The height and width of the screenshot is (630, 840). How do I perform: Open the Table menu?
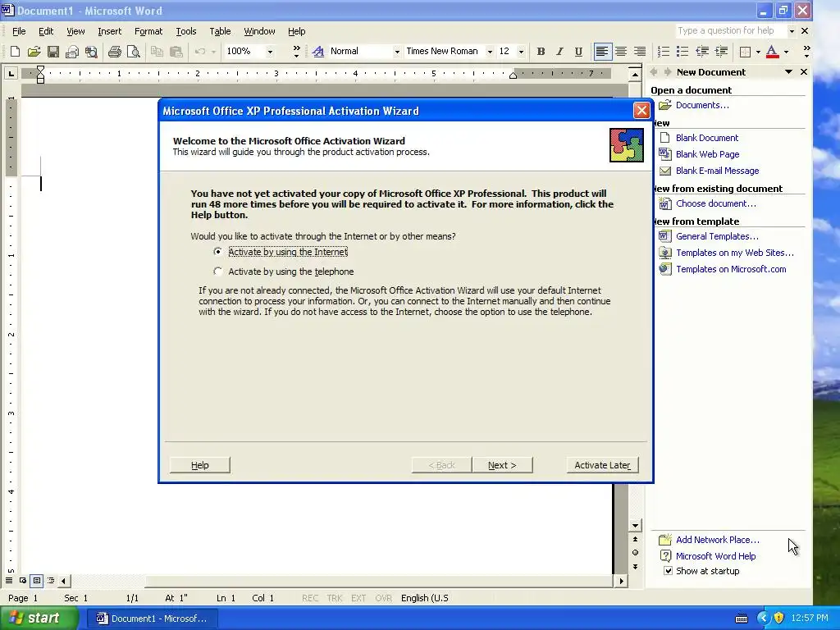pos(220,31)
